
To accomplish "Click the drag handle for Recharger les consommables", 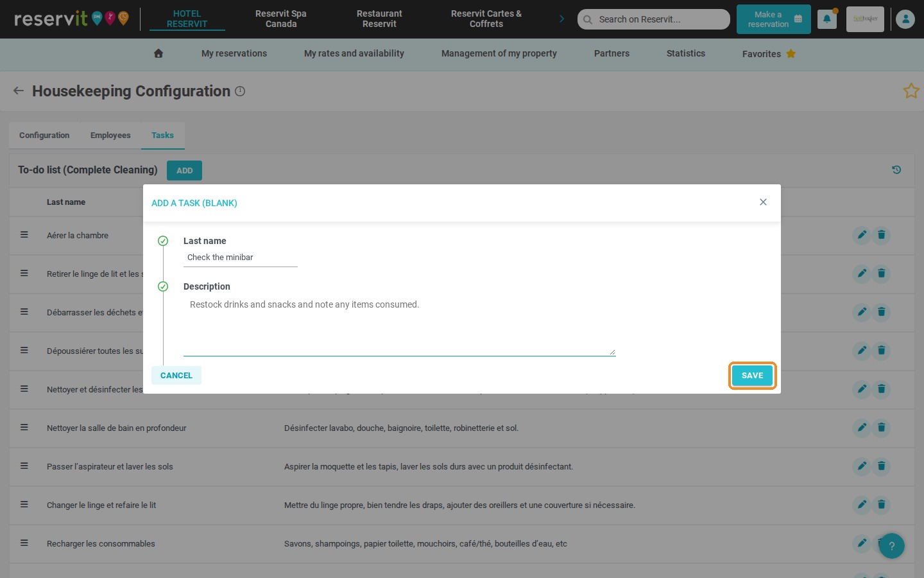I will [x=24, y=543].
